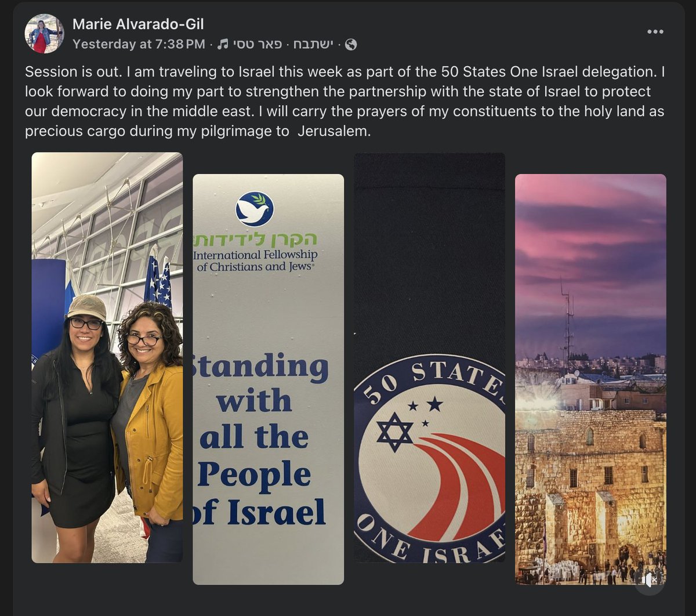Image resolution: width=696 pixels, height=616 pixels.
Task: Click the music note icon in post header
Action: click(x=222, y=44)
